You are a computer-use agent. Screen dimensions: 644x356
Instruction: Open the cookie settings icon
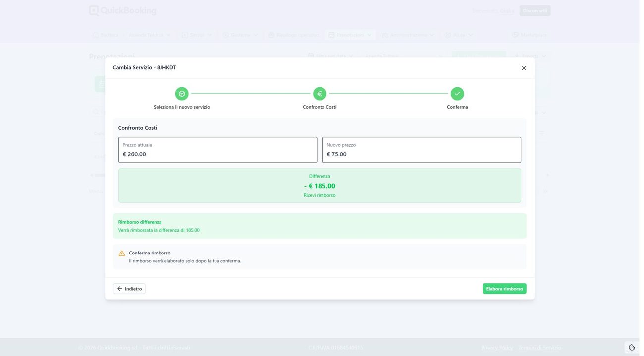tap(632, 347)
